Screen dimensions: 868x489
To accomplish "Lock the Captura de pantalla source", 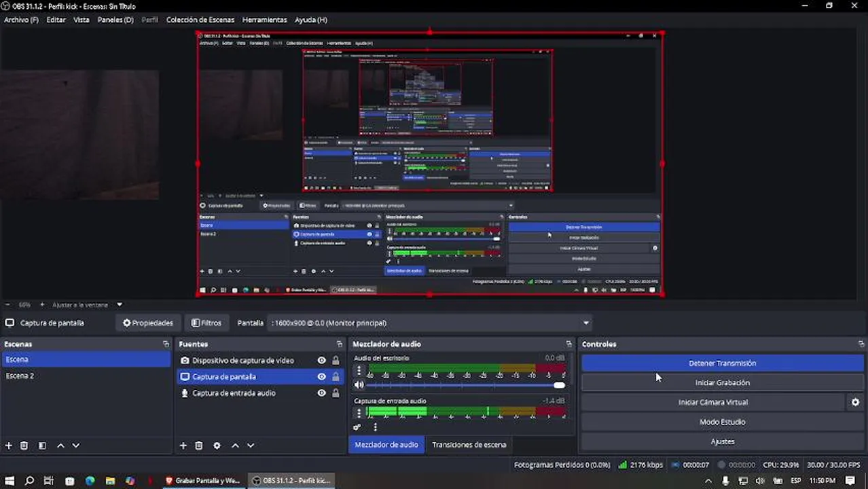I will click(x=336, y=377).
